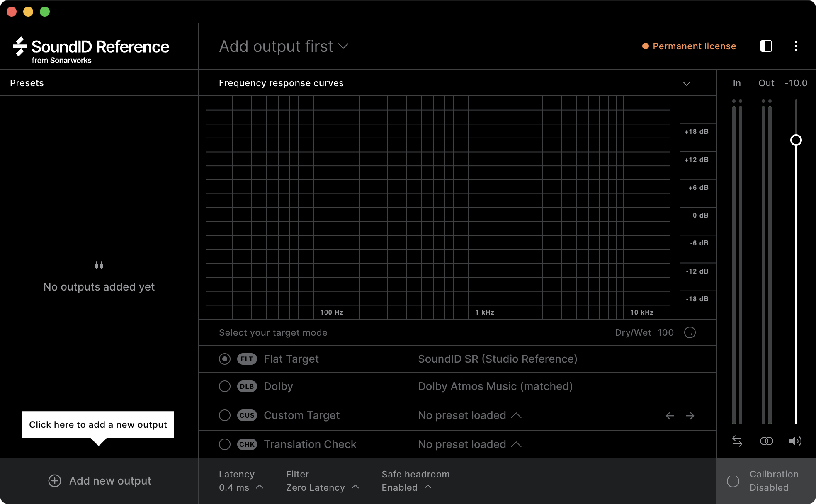Select the Custom Target radio button
Image resolution: width=816 pixels, height=504 pixels.
[225, 415]
